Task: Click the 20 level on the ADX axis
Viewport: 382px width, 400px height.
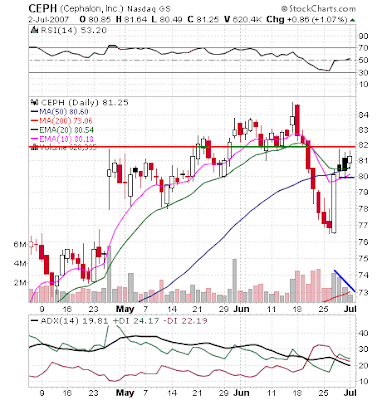Action: [x=364, y=366]
